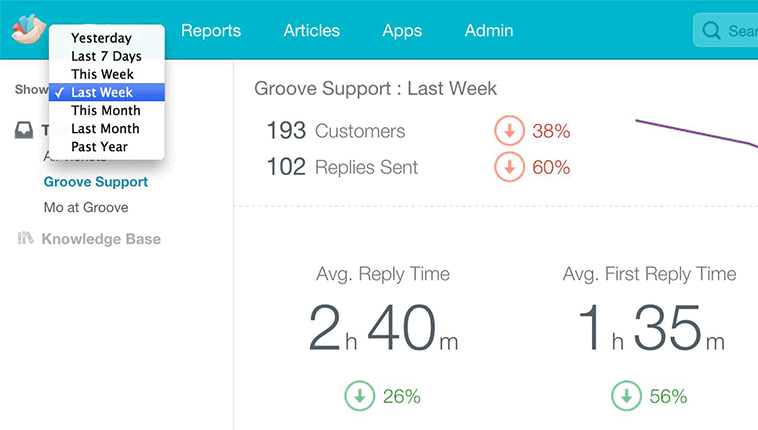Choose Past Year from the dropdown

tap(100, 146)
